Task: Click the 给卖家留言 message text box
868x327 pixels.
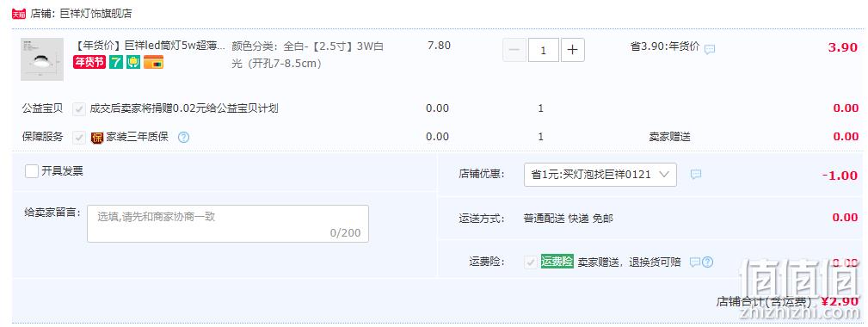Action: 227,224
